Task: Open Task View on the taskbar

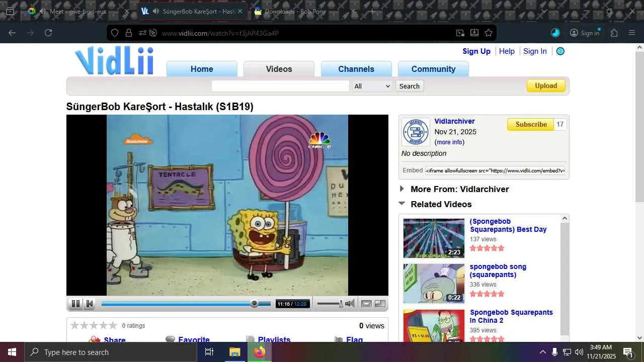Action: tap(209, 352)
